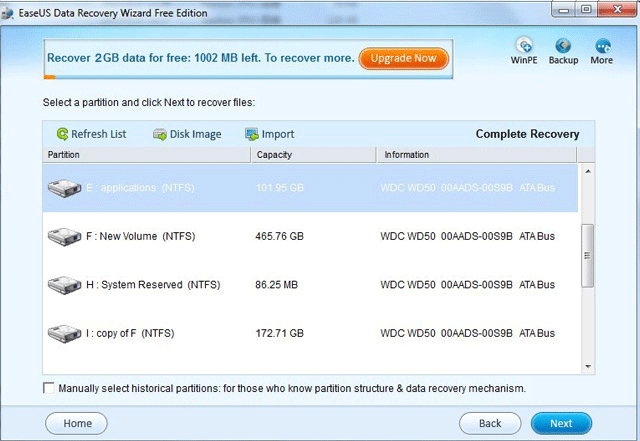Image resolution: width=640 pixels, height=441 pixels.
Task: Enable manually select historical partitions checkbox
Action: (x=49, y=388)
